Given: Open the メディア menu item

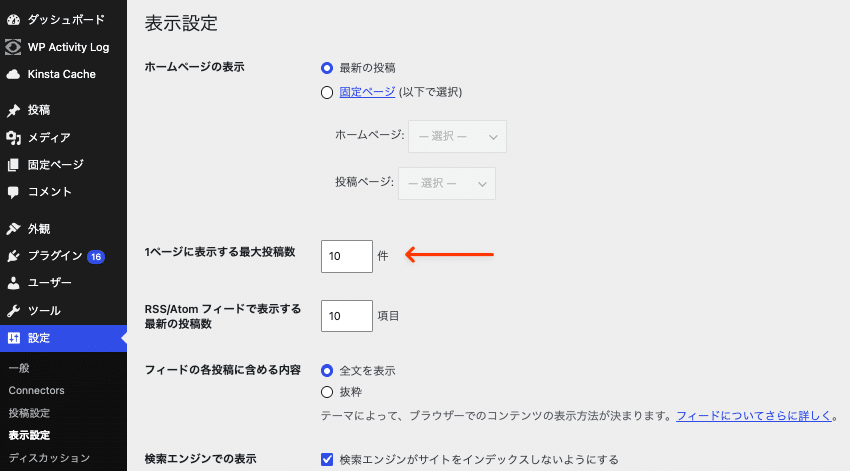Looking at the screenshot, I should click(63, 138).
